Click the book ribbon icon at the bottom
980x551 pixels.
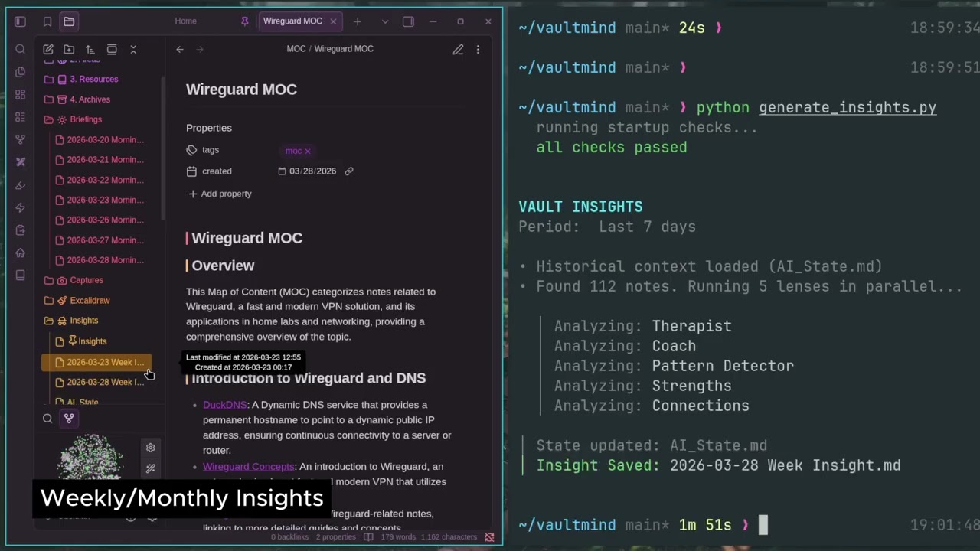click(21, 275)
